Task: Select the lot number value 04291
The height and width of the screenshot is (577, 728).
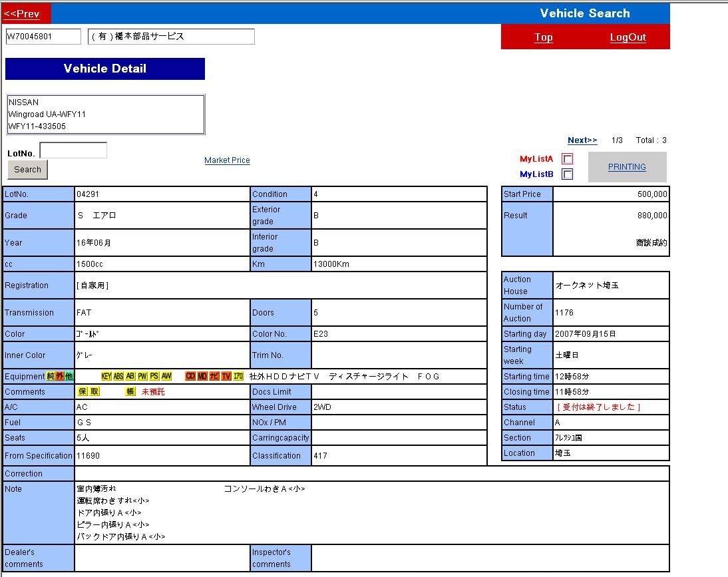Action: click(x=88, y=194)
